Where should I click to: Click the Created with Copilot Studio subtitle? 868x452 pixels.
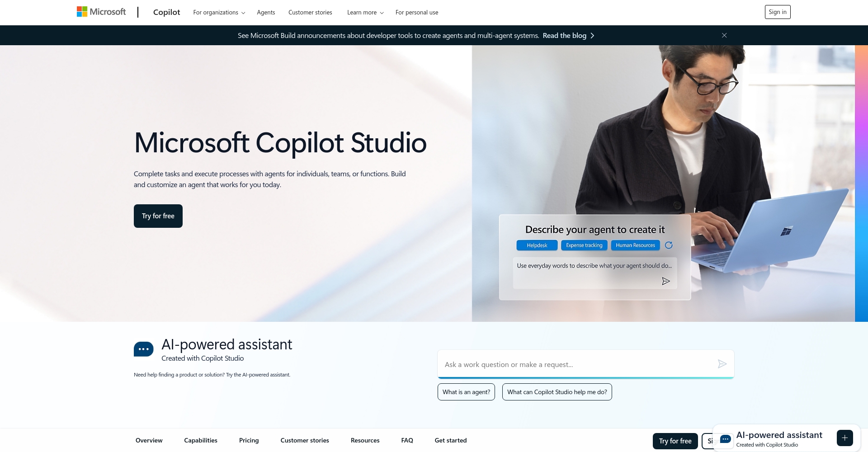[x=203, y=358]
